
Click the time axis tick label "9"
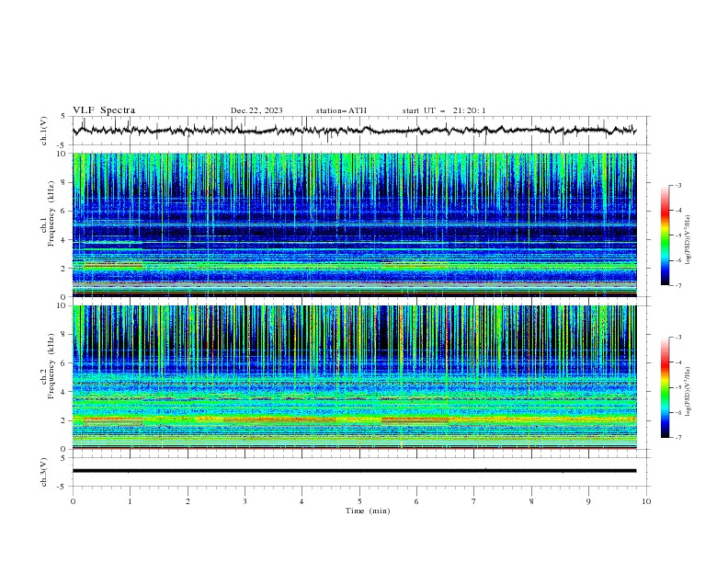(588, 501)
